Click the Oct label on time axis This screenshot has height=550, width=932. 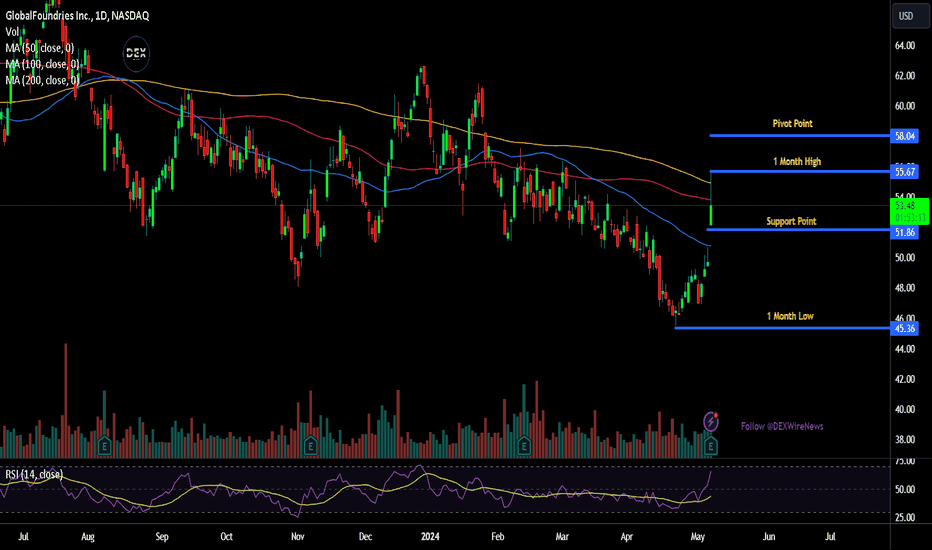226,537
